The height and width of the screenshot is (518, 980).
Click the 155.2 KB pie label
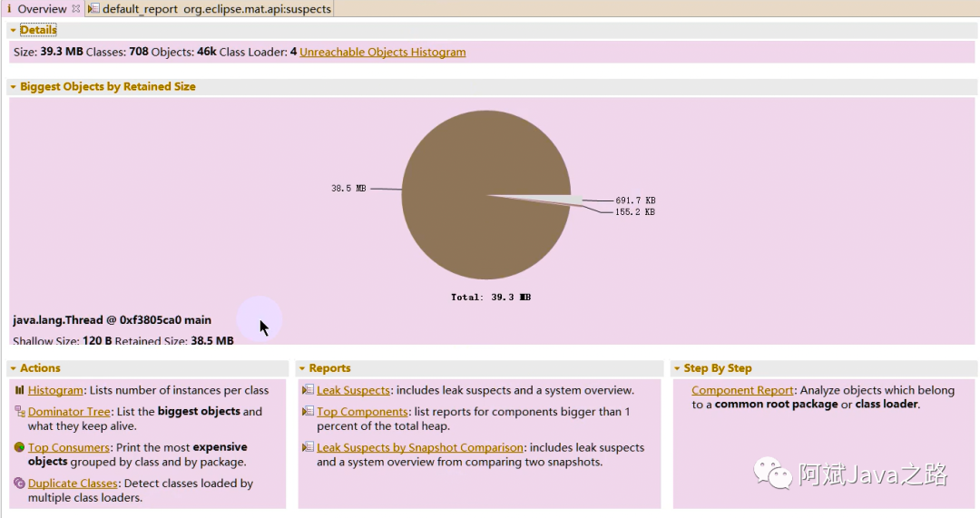tap(634, 211)
